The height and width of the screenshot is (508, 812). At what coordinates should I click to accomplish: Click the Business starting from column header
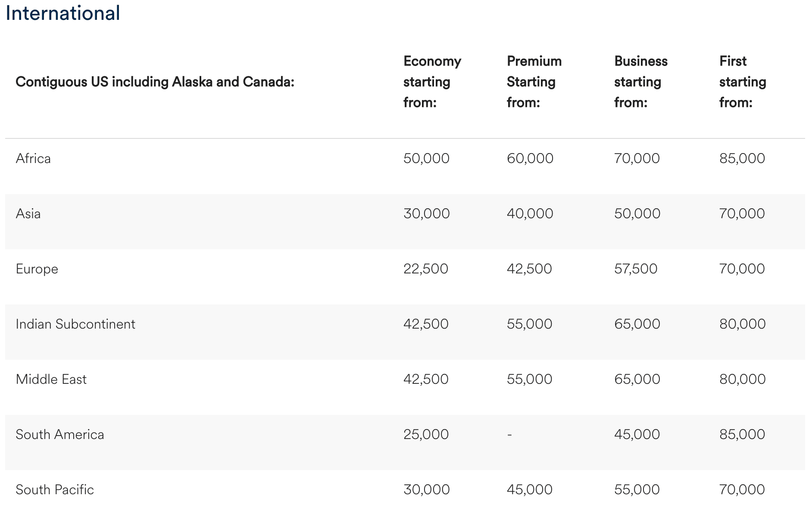[x=640, y=82]
